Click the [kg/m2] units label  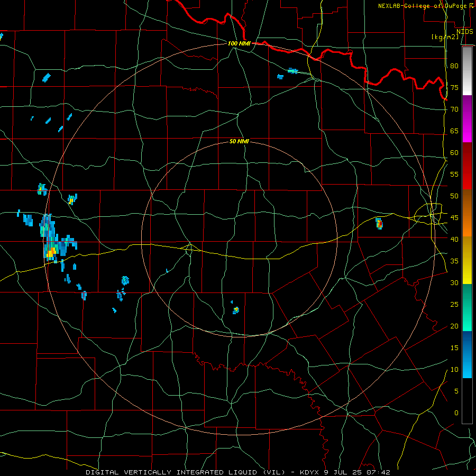click(445, 37)
